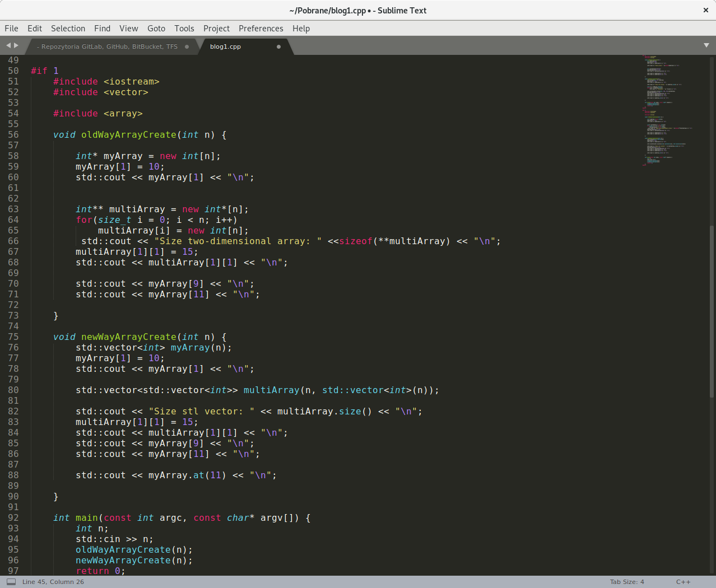Click 'std::cout << myArray[9]' on line 70

(x=140, y=283)
